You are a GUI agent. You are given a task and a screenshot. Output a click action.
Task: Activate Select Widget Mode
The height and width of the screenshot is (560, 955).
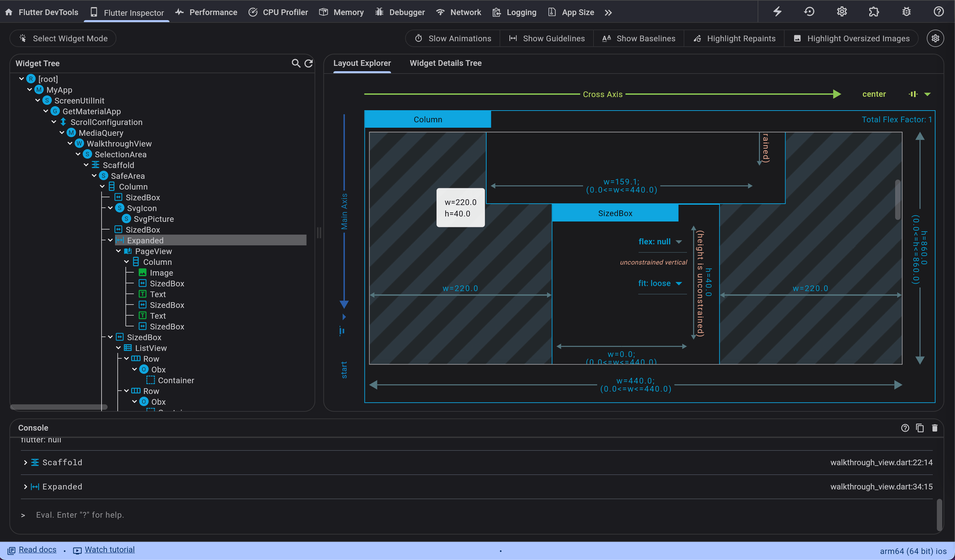(63, 38)
